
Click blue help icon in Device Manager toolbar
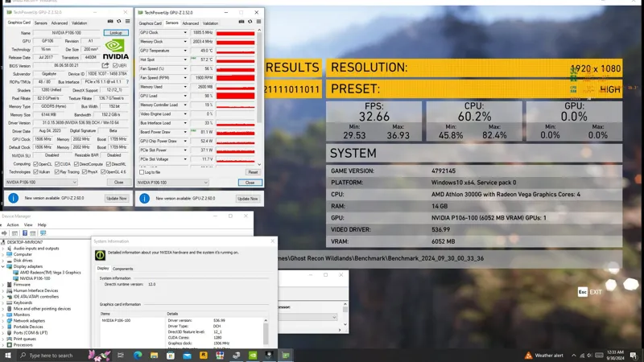(25, 233)
